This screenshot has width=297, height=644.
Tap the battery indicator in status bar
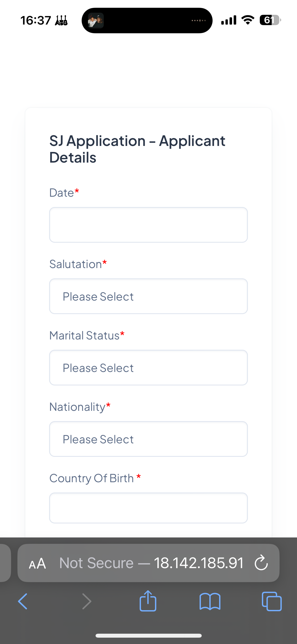coord(270,20)
